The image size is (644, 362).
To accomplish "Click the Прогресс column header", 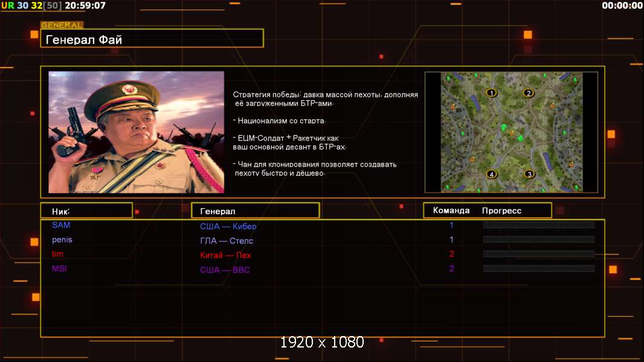I will 501,211.
